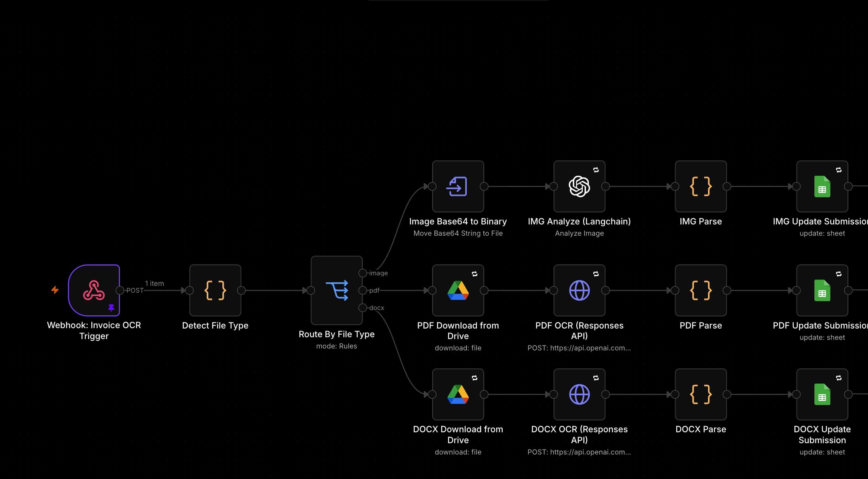Screen dimensions: 868x479
Task: Click the retry icon on PDF Download node
Action: coord(475,274)
